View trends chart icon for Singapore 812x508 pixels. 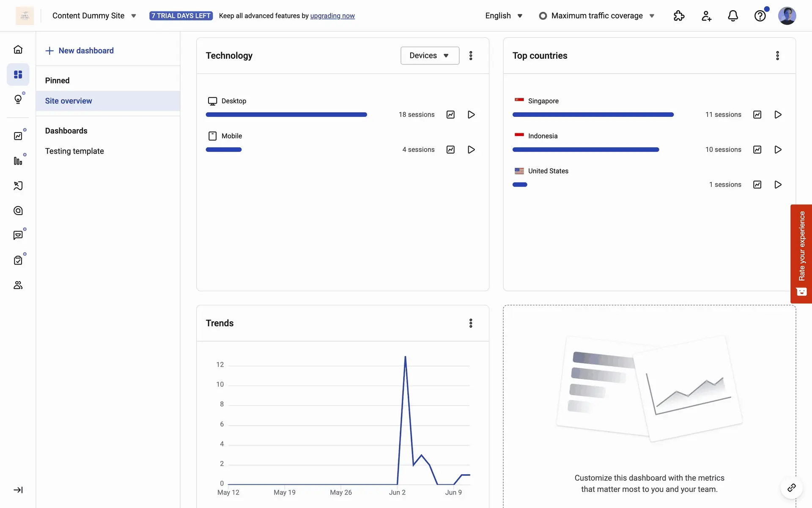(757, 115)
